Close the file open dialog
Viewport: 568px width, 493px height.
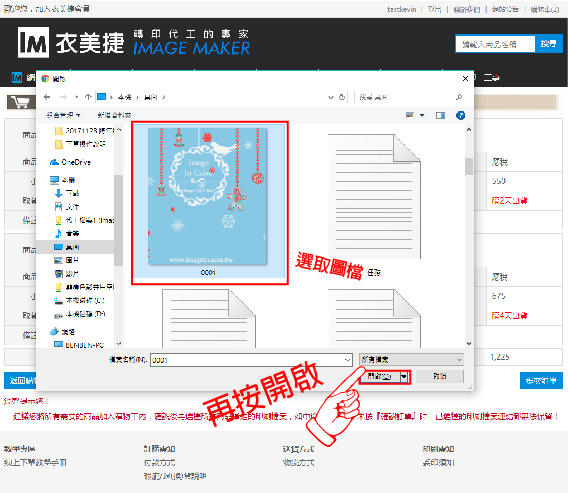click(x=465, y=79)
